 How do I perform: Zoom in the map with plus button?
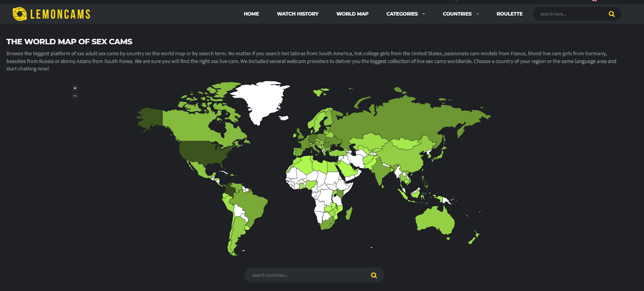[x=75, y=88]
